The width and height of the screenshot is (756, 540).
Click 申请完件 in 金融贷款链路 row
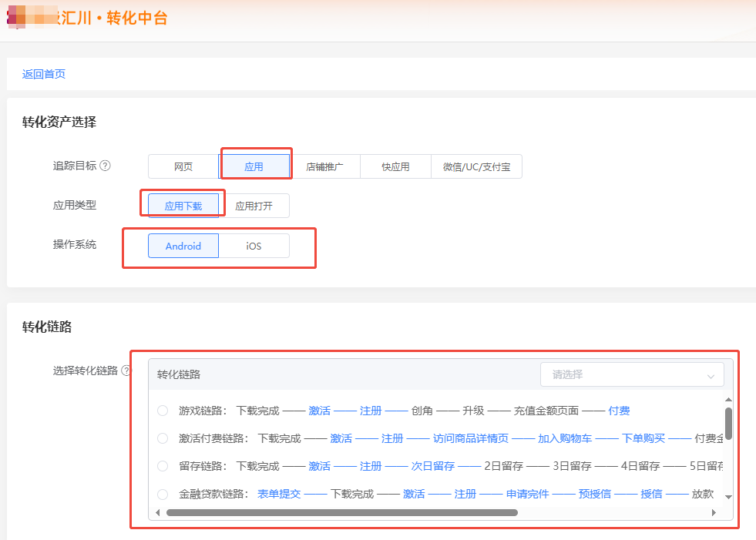527,495
